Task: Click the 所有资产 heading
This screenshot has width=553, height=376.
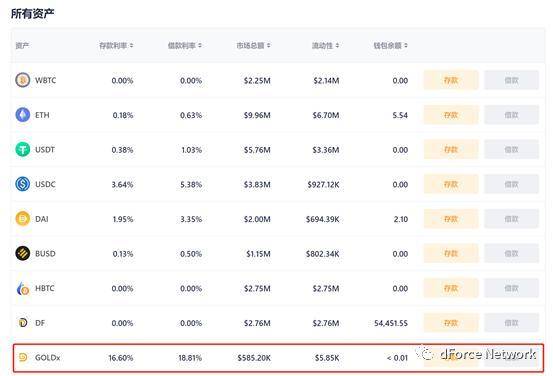Action: 32,13
